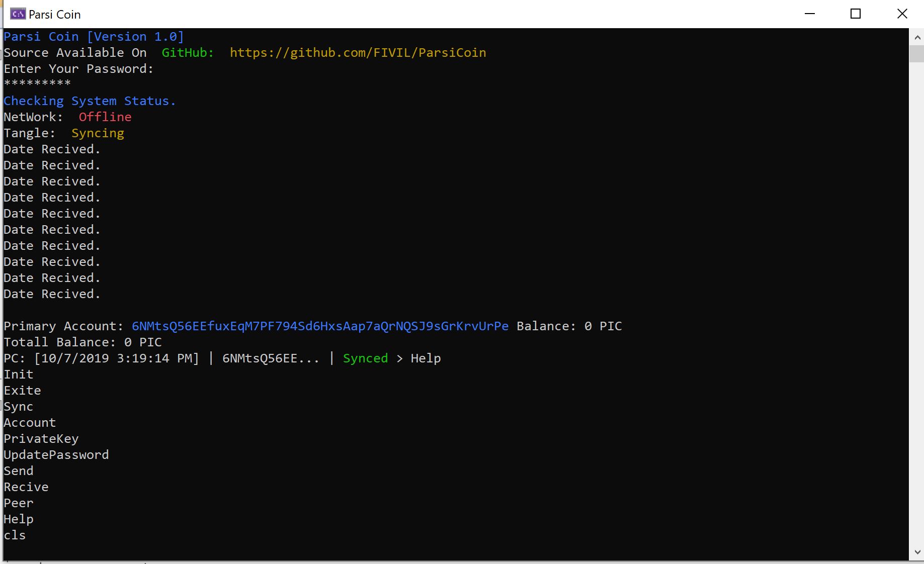924x564 pixels.
Task: Click the 'Parsi Coin' window title text
Action: (x=55, y=15)
